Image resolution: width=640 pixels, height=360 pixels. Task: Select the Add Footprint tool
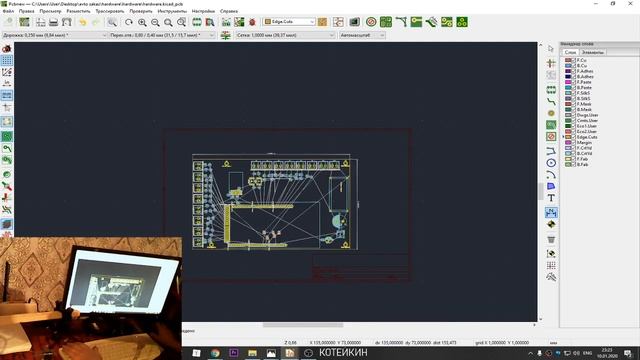click(x=551, y=89)
